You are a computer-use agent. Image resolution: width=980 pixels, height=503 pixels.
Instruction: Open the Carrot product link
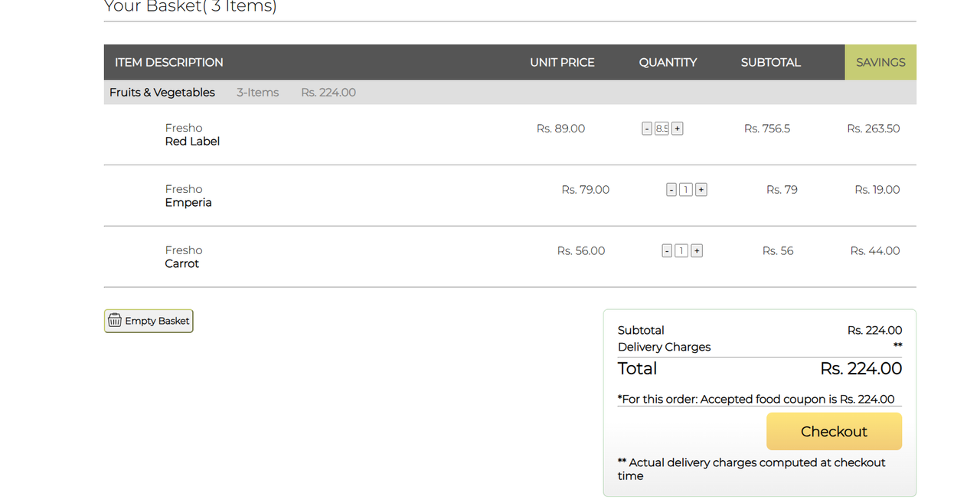pyautogui.click(x=182, y=263)
